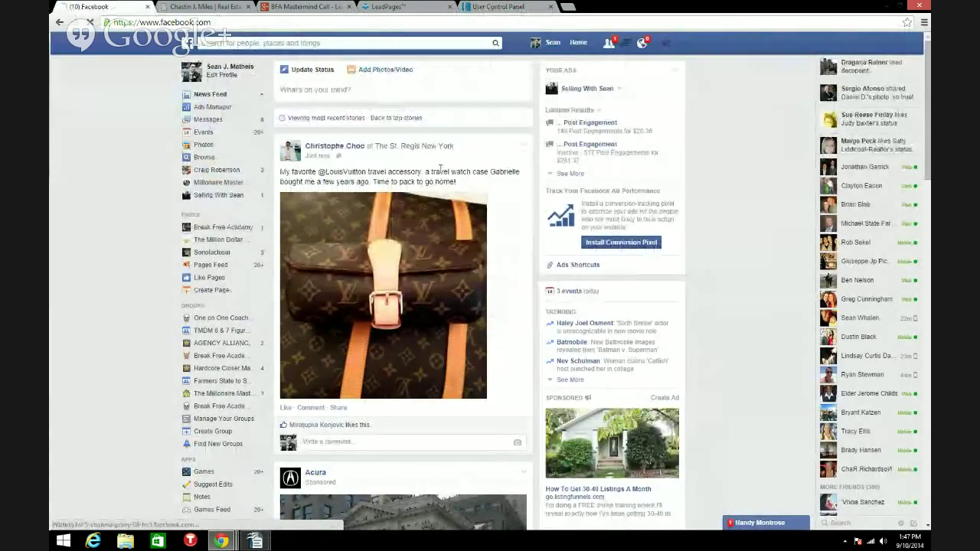Open the Nandy Montrose chat tab
The width and height of the screenshot is (980, 551).
tap(766, 523)
